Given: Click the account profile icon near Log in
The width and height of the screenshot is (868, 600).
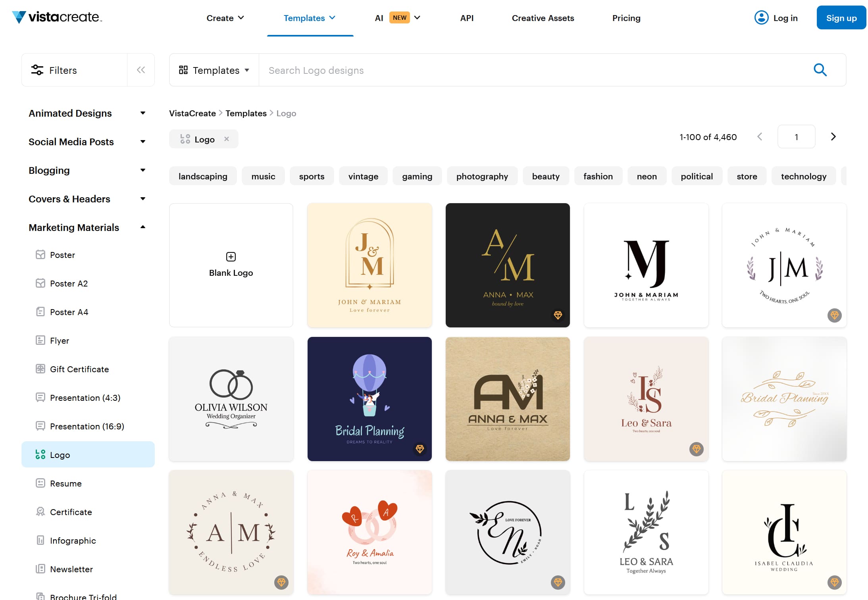Looking at the screenshot, I should coord(761,17).
